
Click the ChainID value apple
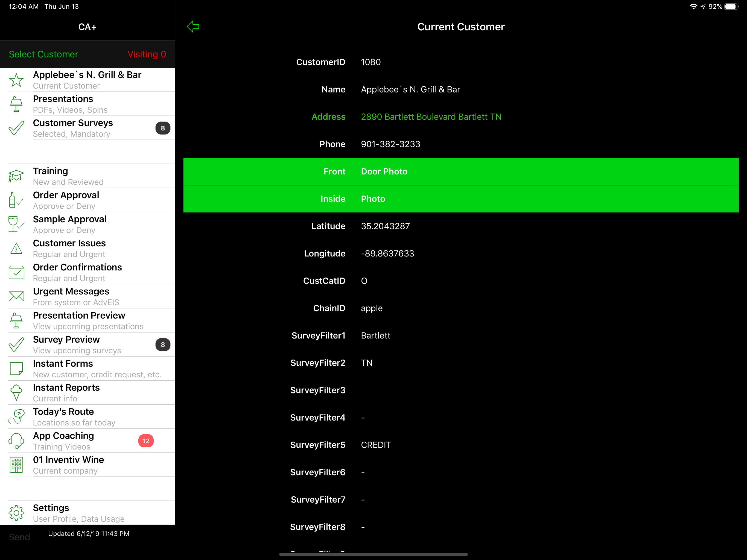coord(372,308)
